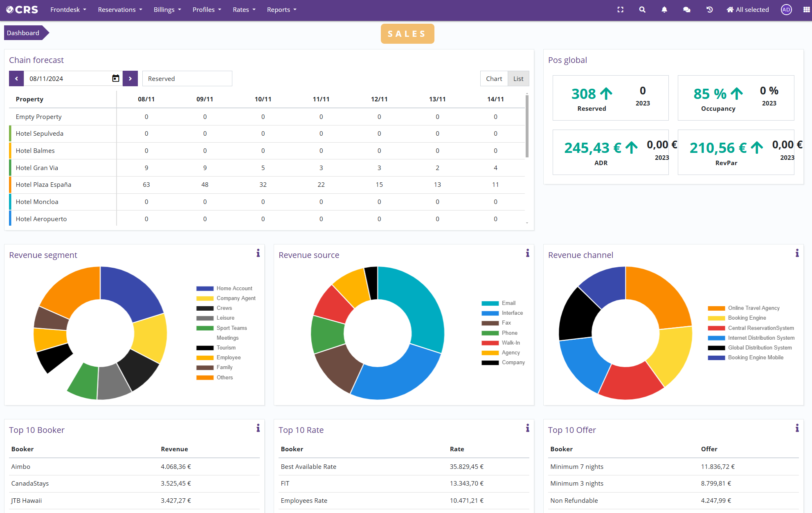812x513 pixels.
Task: Click the history clock icon
Action: pos(709,10)
